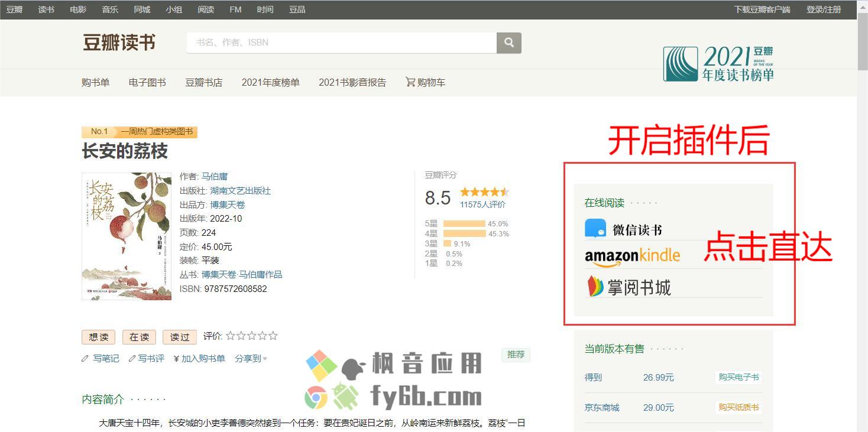Click the 长安的荔枝 book cover
This screenshot has width=868, height=432.
click(127, 236)
